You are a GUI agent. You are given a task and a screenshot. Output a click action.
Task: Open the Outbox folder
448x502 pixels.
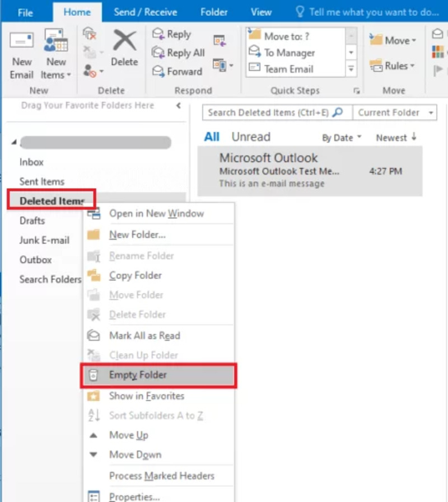tap(36, 260)
